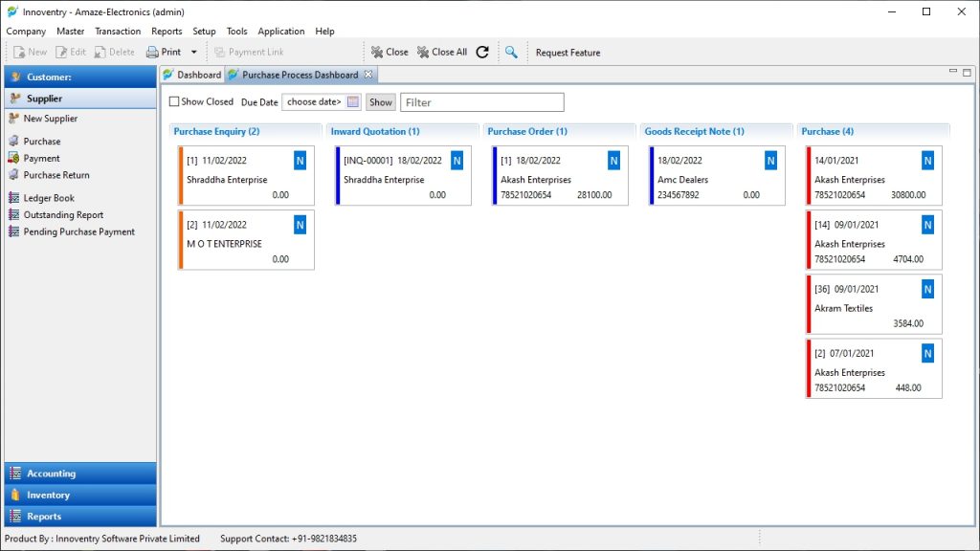Screen dimensions: 980x551
Task: Open the Due Date calendar picker
Action: tap(353, 101)
